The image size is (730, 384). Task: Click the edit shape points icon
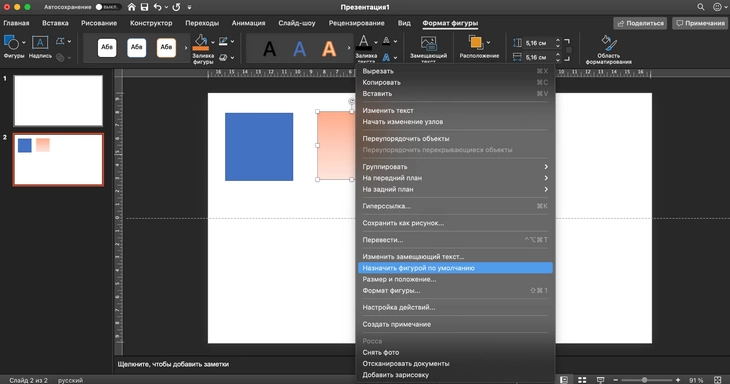tap(60, 41)
